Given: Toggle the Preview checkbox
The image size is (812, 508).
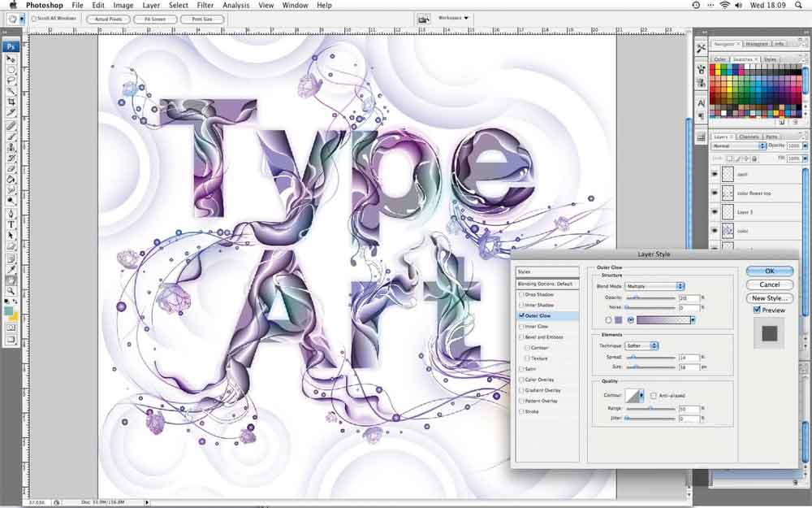Looking at the screenshot, I should pyautogui.click(x=757, y=310).
